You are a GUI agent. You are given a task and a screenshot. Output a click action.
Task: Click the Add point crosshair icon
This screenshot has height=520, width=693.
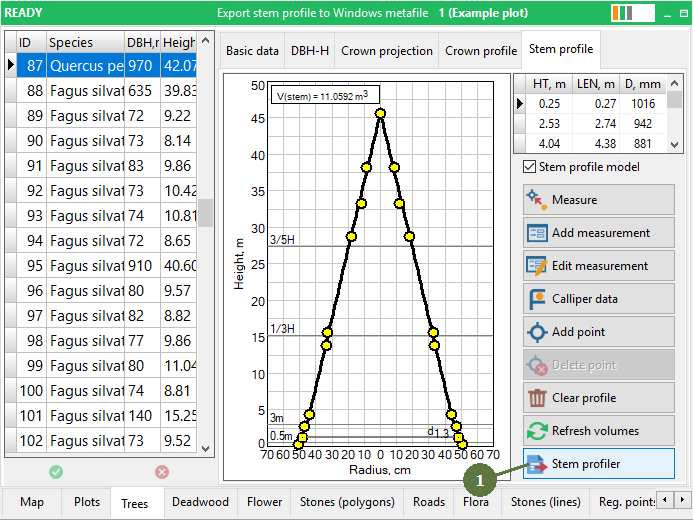tap(537, 332)
